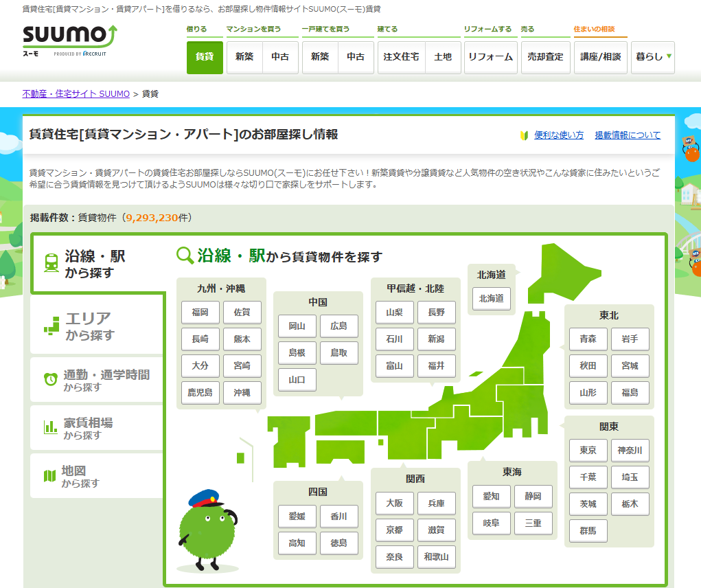
Task: Click the clock icon for 通勤・通学時間
Action: coord(51,379)
